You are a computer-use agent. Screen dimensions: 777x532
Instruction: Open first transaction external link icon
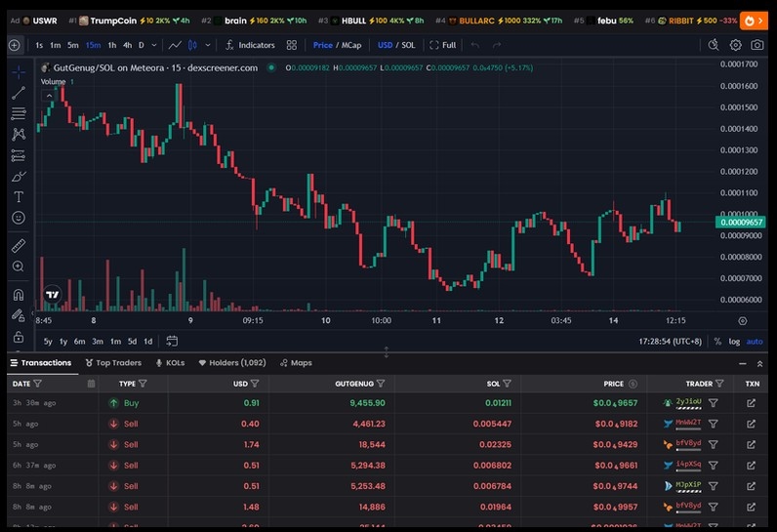[x=752, y=403]
